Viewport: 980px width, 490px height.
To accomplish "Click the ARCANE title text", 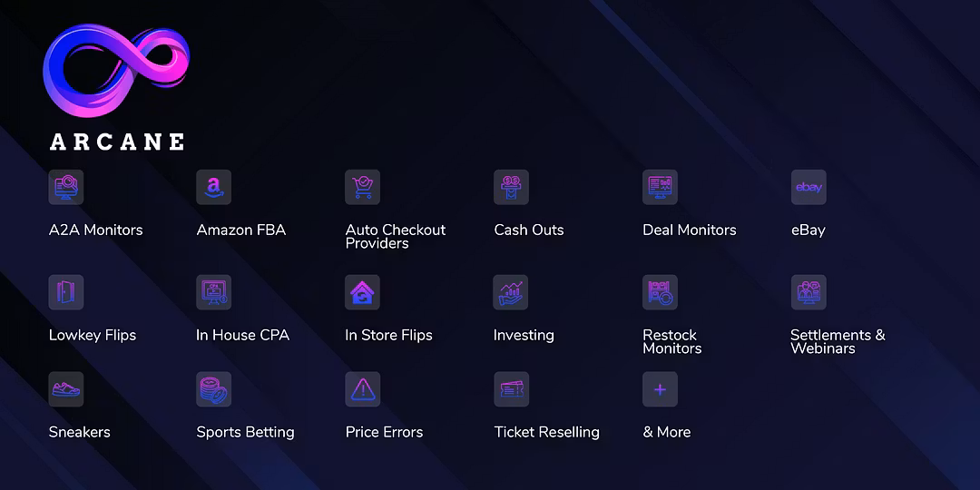I will pyautogui.click(x=117, y=142).
